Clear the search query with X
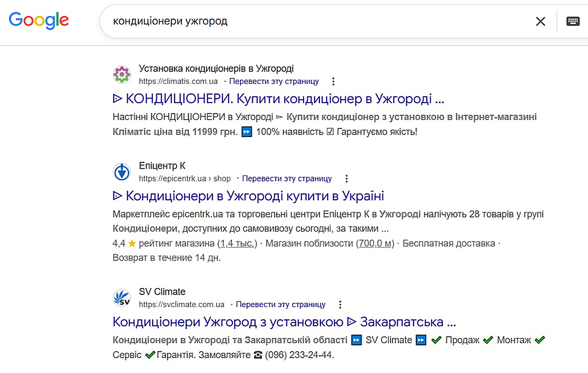This screenshot has height=373, width=588. click(x=540, y=21)
